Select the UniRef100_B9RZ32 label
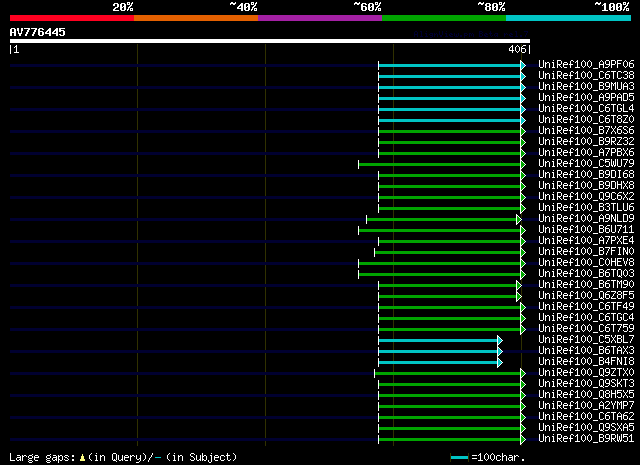640x465 pixels. pyautogui.click(x=586, y=141)
